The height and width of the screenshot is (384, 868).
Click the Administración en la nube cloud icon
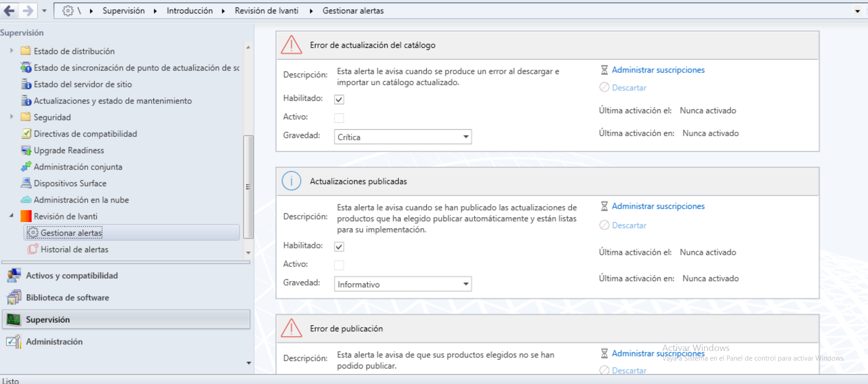[26, 200]
